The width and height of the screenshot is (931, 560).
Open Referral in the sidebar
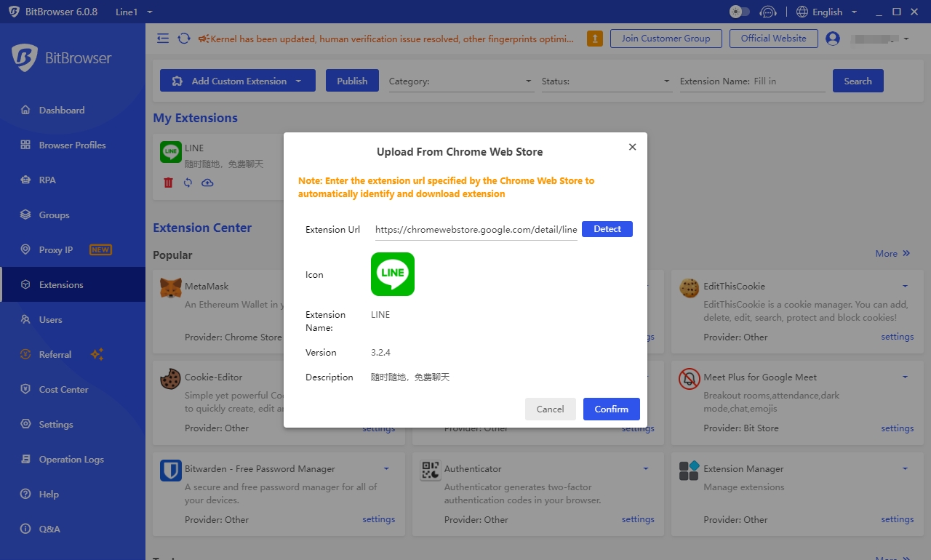pyautogui.click(x=73, y=354)
